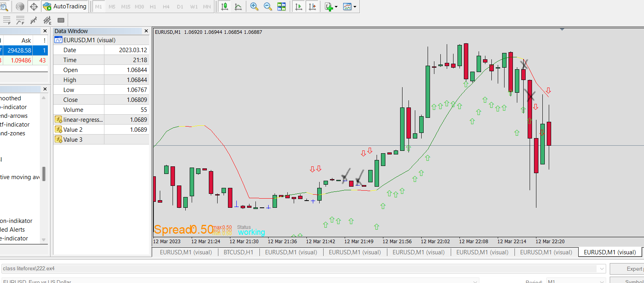The width and height of the screenshot is (644, 283).
Task: Click the chart templates icon
Action: [348, 6]
